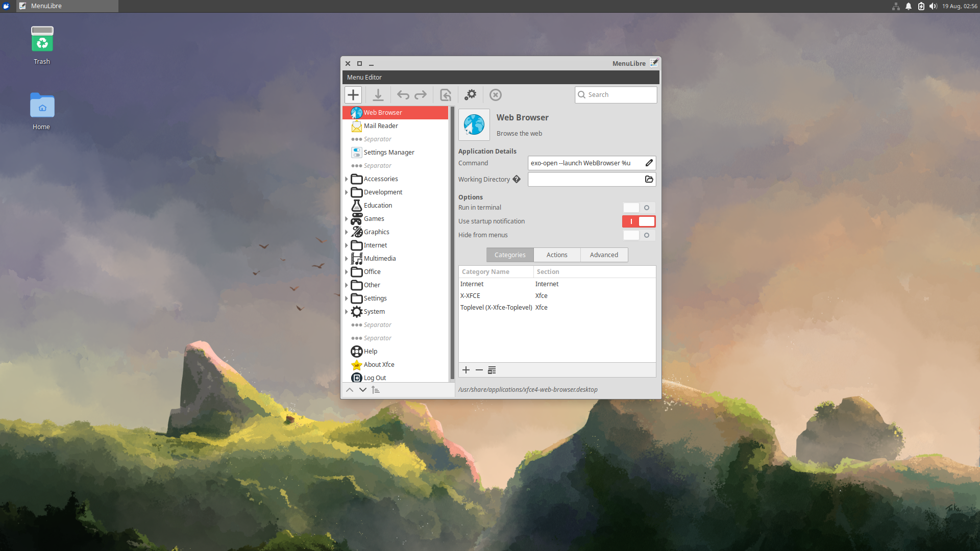Switch to the Advanced tab
This screenshot has width=980, height=551.
pos(604,255)
